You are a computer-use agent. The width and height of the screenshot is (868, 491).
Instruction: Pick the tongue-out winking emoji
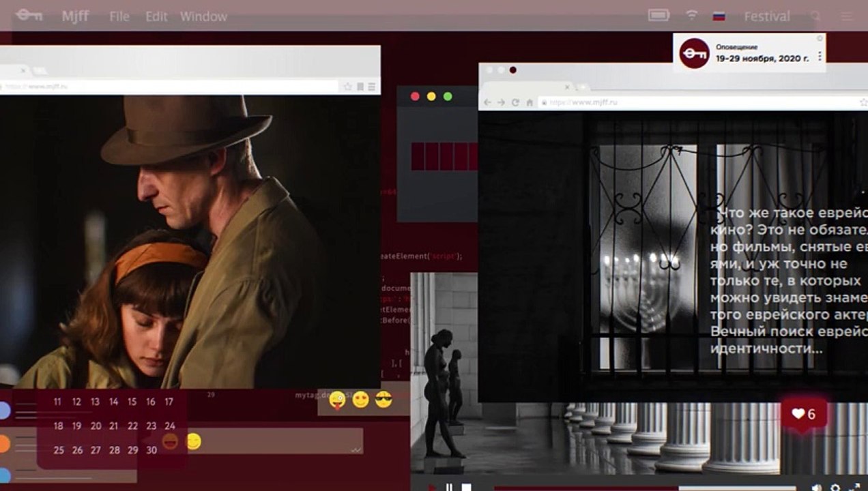[x=337, y=400]
